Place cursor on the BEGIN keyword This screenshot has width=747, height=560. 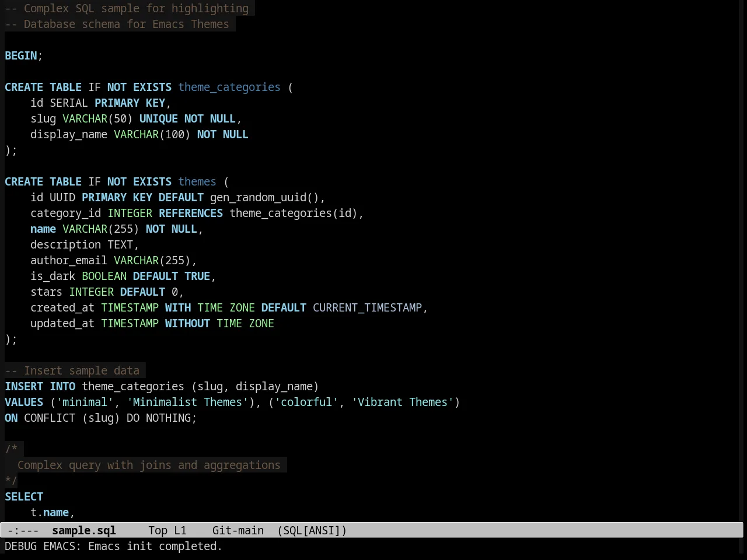(21, 56)
